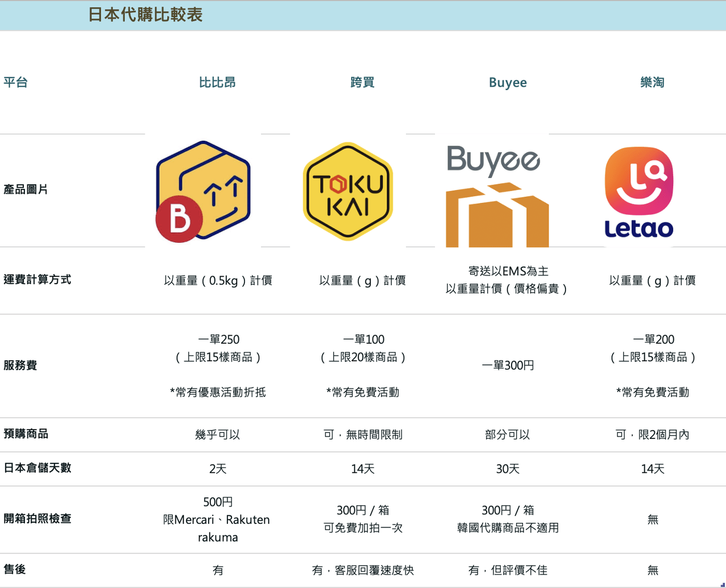Click 有，客服回覆速度快 after-sales cell

(363, 570)
